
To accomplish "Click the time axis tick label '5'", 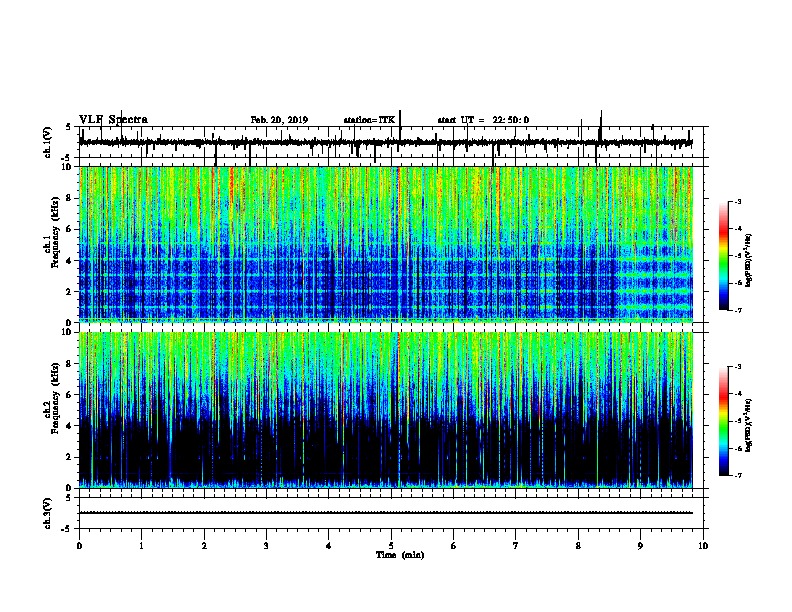I will coord(391,546).
